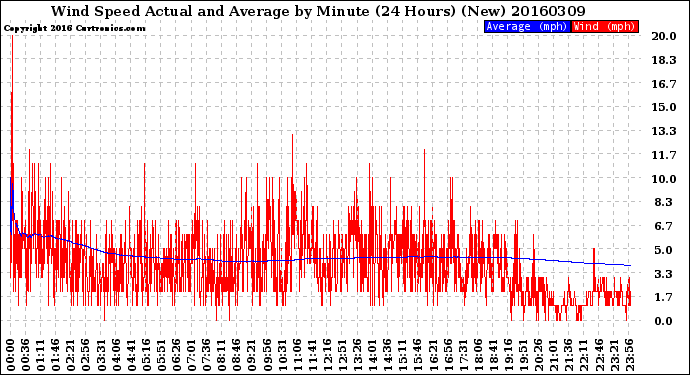Click the 12:51 time axis label
The image size is (690, 375).
pyautogui.click(x=341, y=355)
